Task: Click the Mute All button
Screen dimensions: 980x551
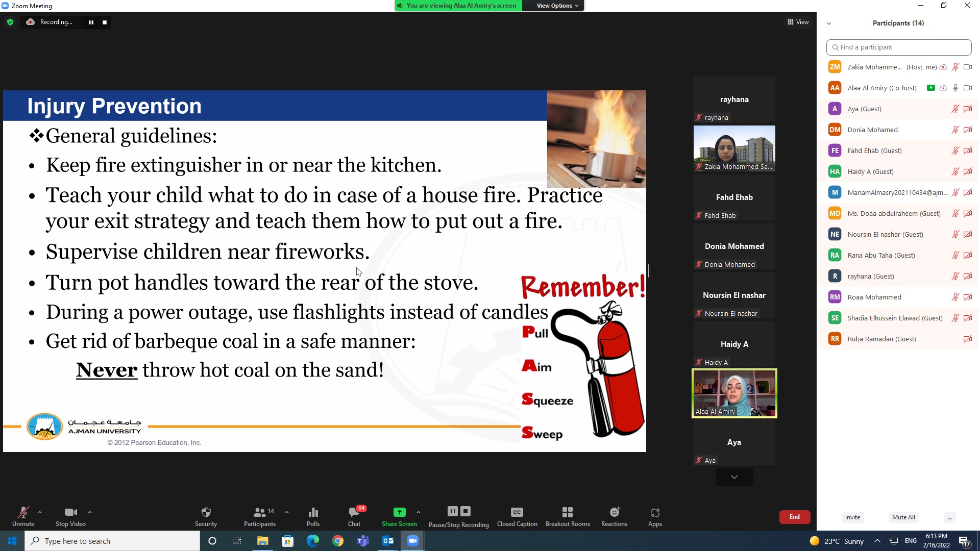Action: pyautogui.click(x=903, y=517)
